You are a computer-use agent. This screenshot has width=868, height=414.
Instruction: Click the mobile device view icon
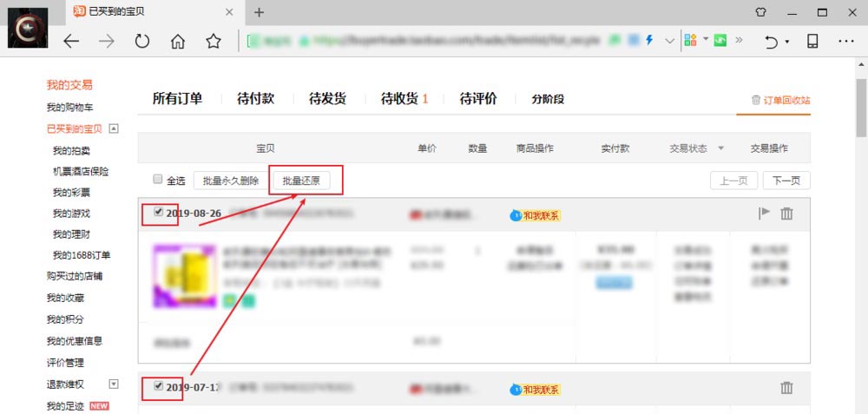click(812, 41)
